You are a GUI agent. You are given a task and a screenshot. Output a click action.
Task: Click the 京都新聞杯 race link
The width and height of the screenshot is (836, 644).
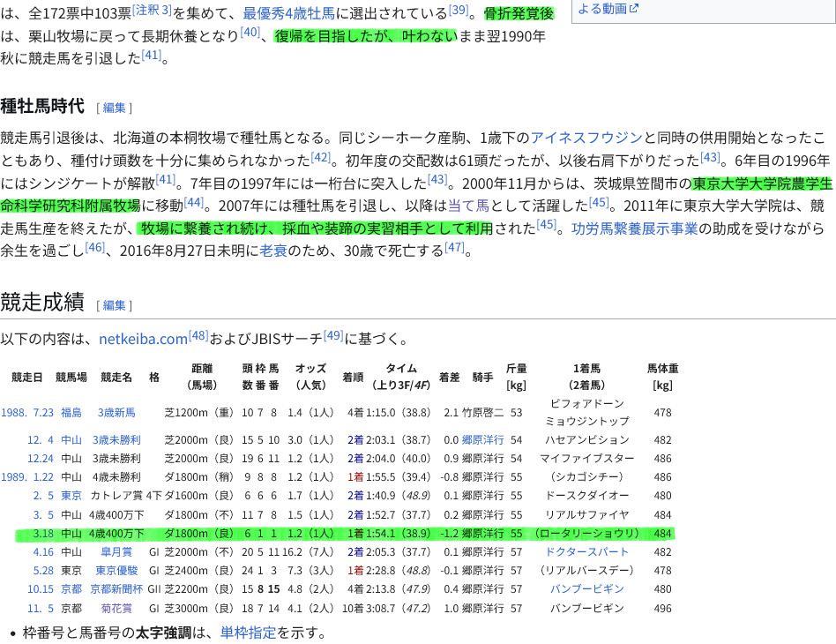pyautogui.click(x=117, y=588)
